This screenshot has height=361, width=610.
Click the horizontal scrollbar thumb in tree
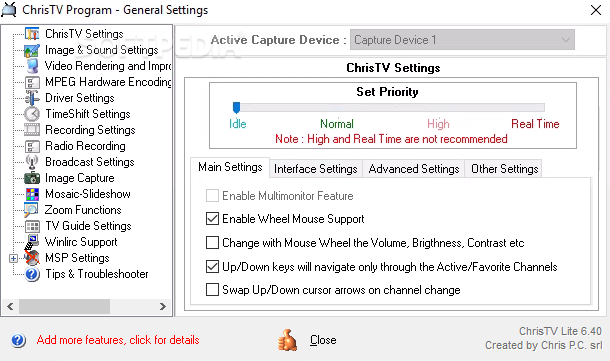(x=65, y=307)
